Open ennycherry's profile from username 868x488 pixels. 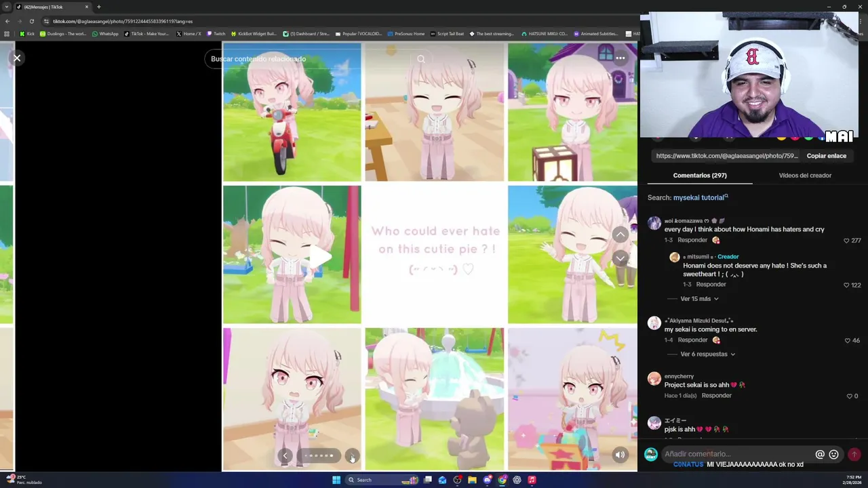click(x=679, y=376)
